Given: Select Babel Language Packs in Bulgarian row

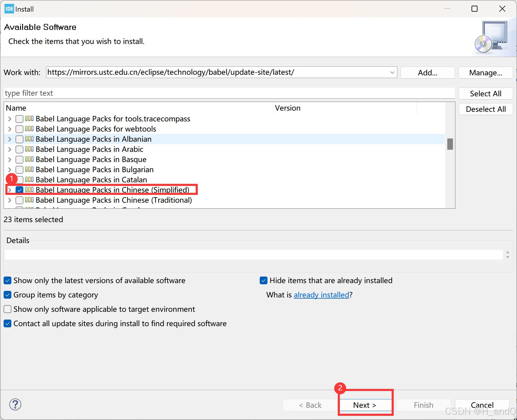Looking at the screenshot, I should point(224,169).
